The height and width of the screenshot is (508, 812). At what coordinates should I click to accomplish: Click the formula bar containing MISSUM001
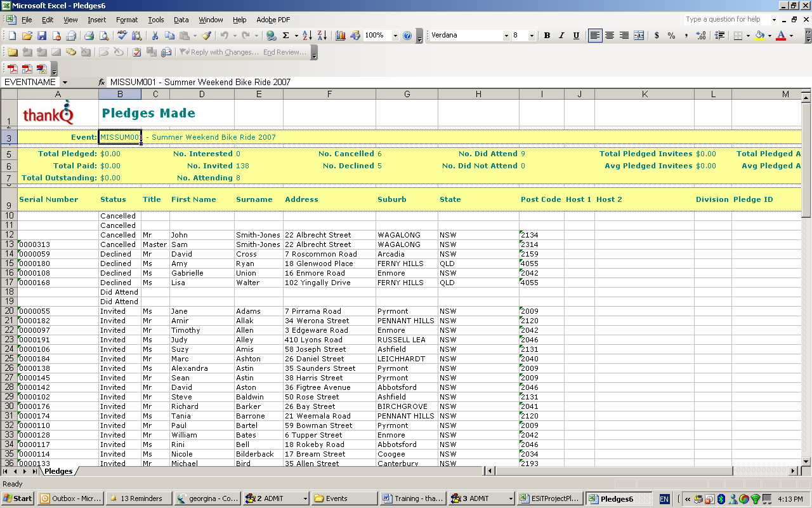point(457,83)
